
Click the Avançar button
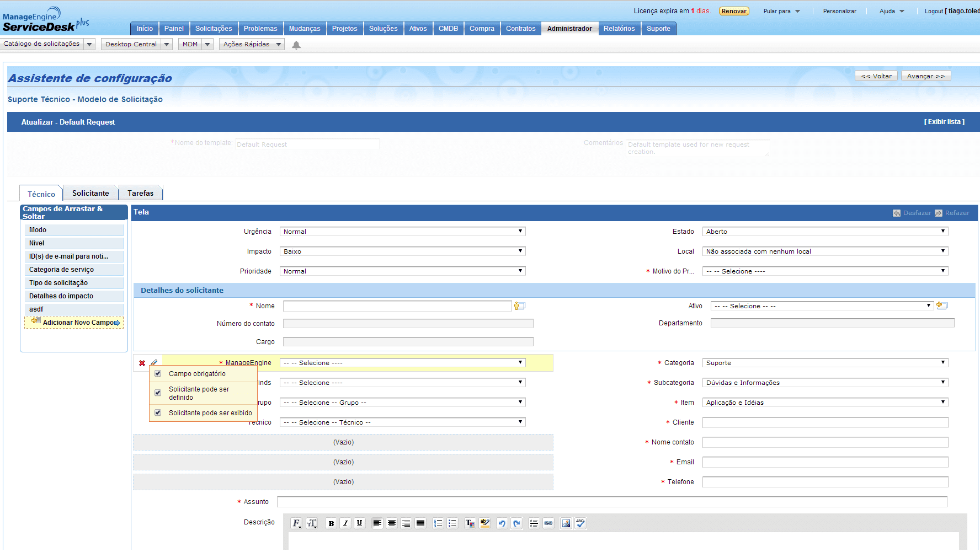[926, 76]
